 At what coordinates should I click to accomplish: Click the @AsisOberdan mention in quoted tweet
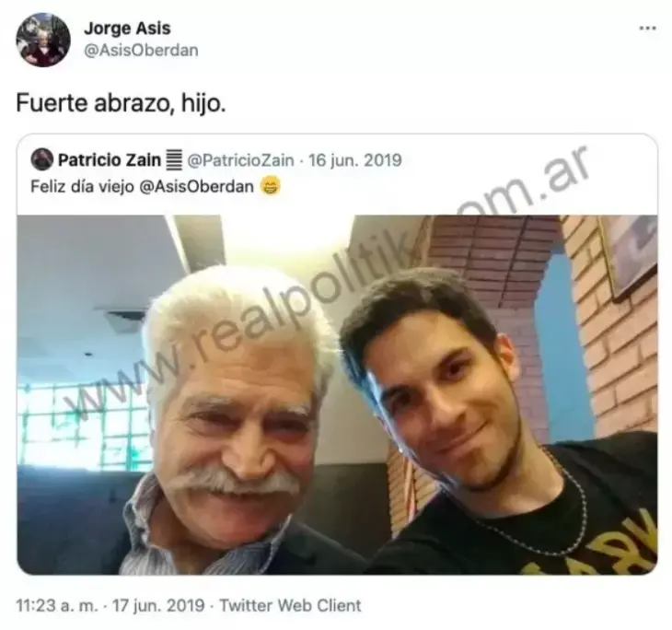tap(197, 187)
